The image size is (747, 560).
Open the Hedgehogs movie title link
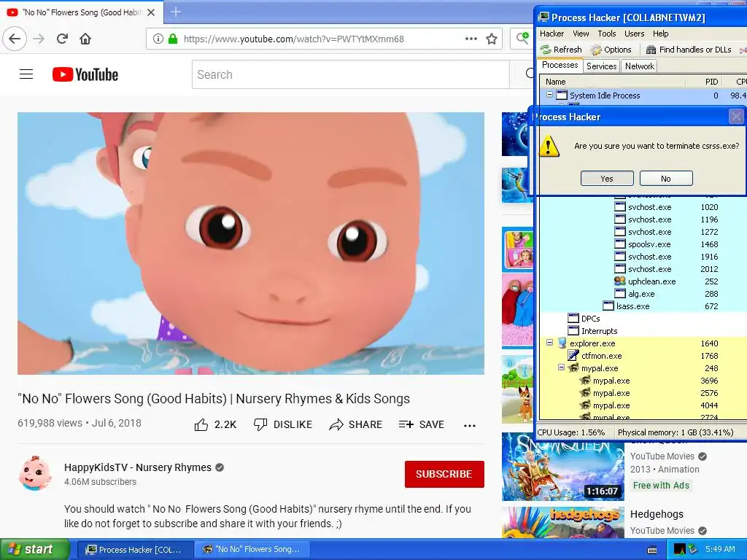[x=657, y=514]
